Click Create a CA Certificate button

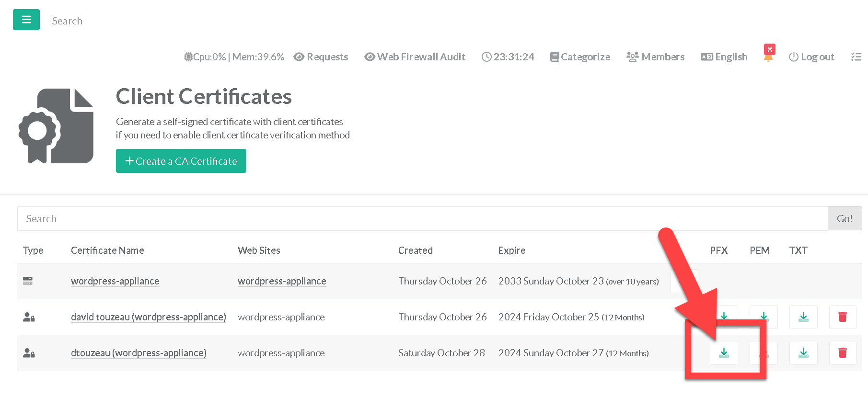click(x=181, y=161)
